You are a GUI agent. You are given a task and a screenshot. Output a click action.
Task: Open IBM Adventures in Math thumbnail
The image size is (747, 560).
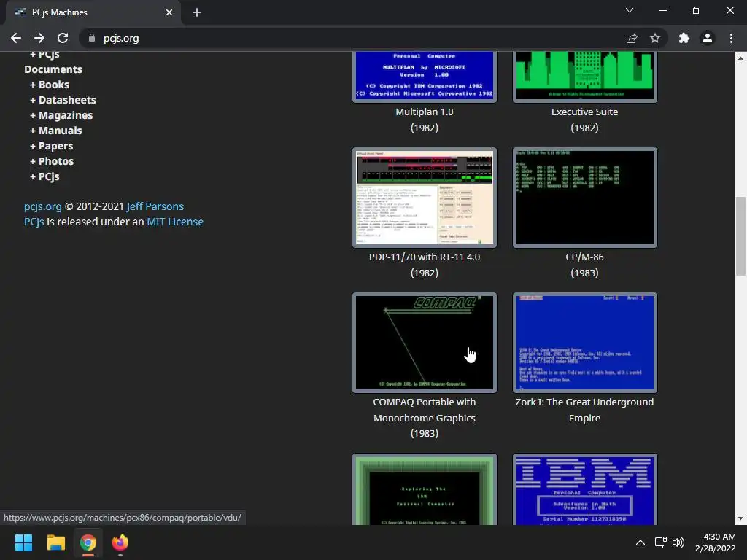584,489
